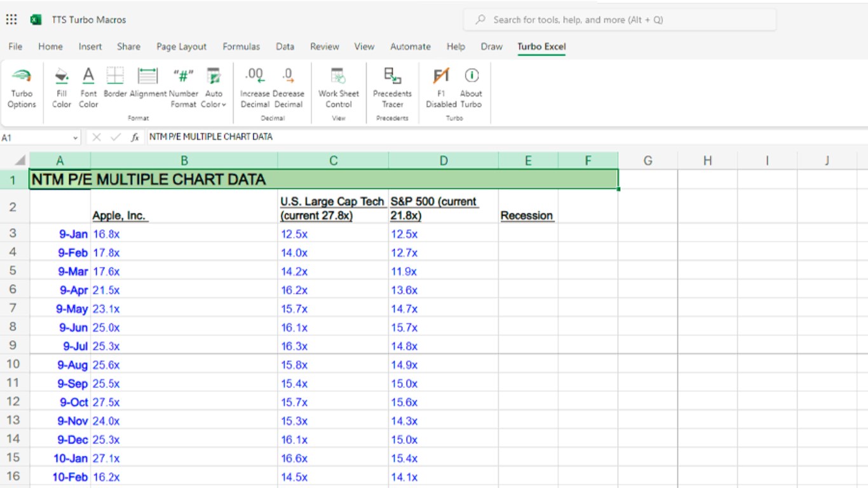Click the Select All corner triangle
The height and width of the screenshot is (488, 868).
click(x=20, y=161)
